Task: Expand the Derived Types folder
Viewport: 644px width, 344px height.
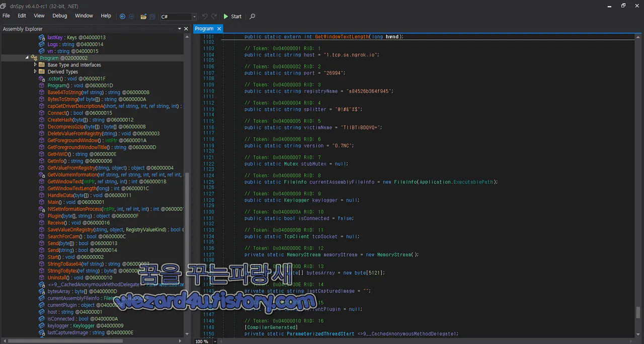Action: (x=35, y=72)
